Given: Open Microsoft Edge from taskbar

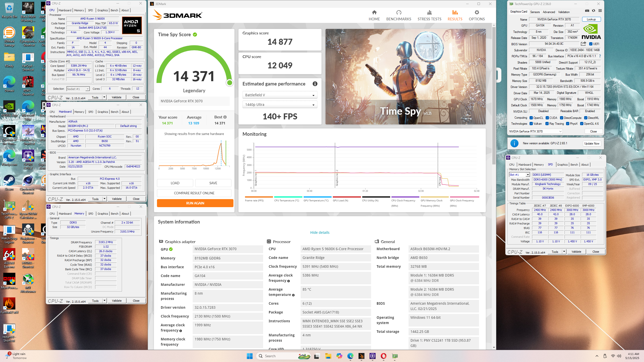Looking at the screenshot, I should pyautogui.click(x=350, y=356).
